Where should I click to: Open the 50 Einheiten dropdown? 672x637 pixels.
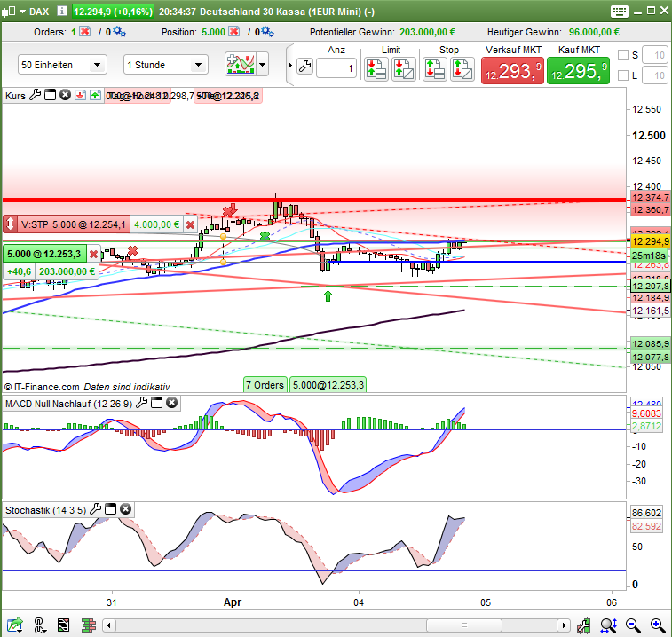point(62,65)
